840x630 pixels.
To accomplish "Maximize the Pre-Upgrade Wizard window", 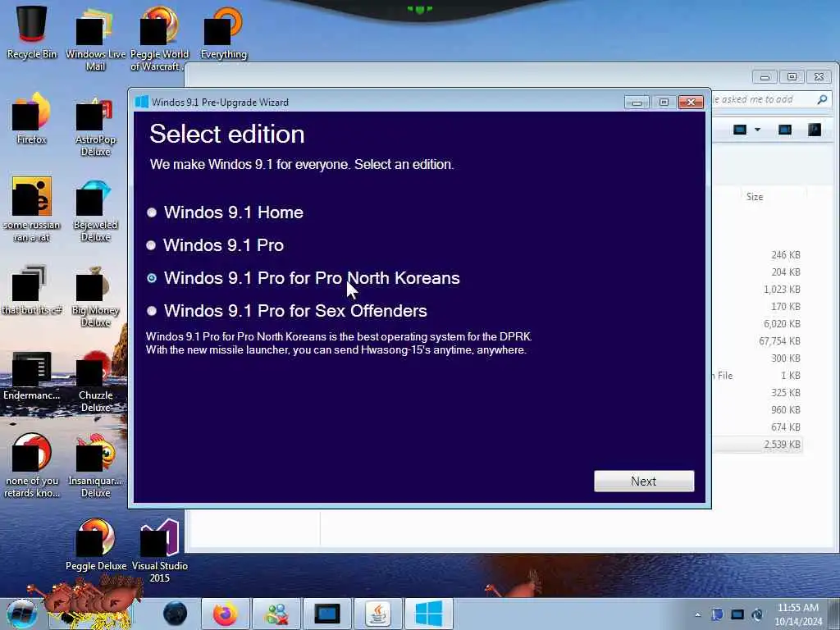I will coord(664,103).
